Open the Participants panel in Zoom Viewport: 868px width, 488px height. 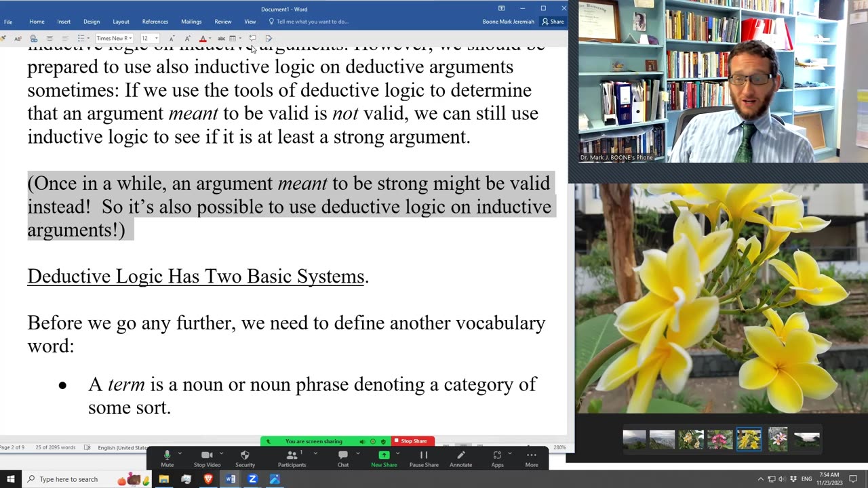(292, 459)
